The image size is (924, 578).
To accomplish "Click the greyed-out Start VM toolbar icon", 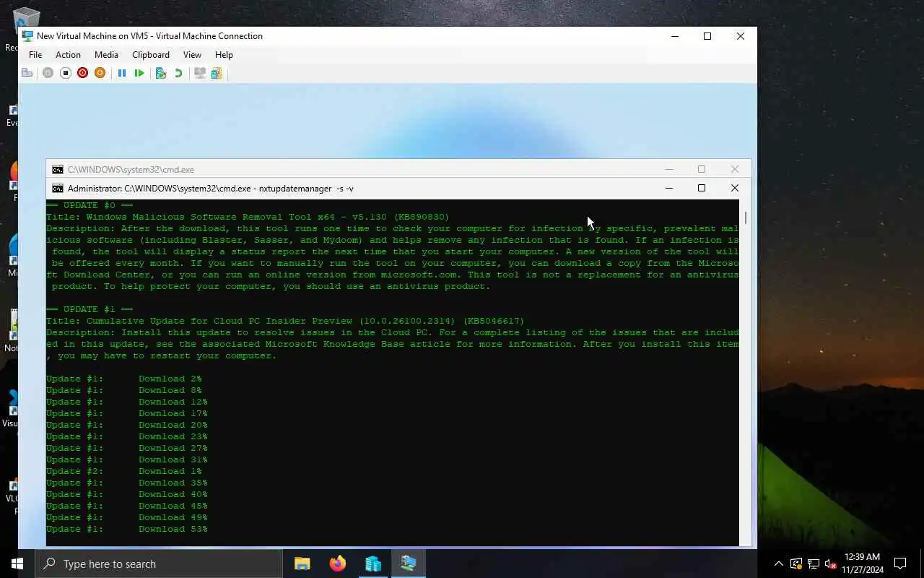I will [x=48, y=73].
